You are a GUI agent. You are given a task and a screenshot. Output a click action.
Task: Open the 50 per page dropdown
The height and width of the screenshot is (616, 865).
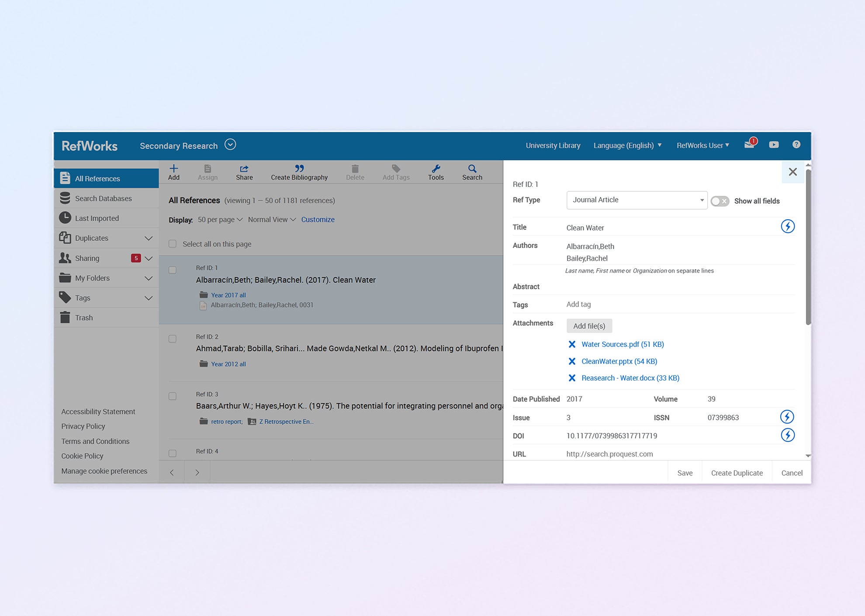pos(220,220)
